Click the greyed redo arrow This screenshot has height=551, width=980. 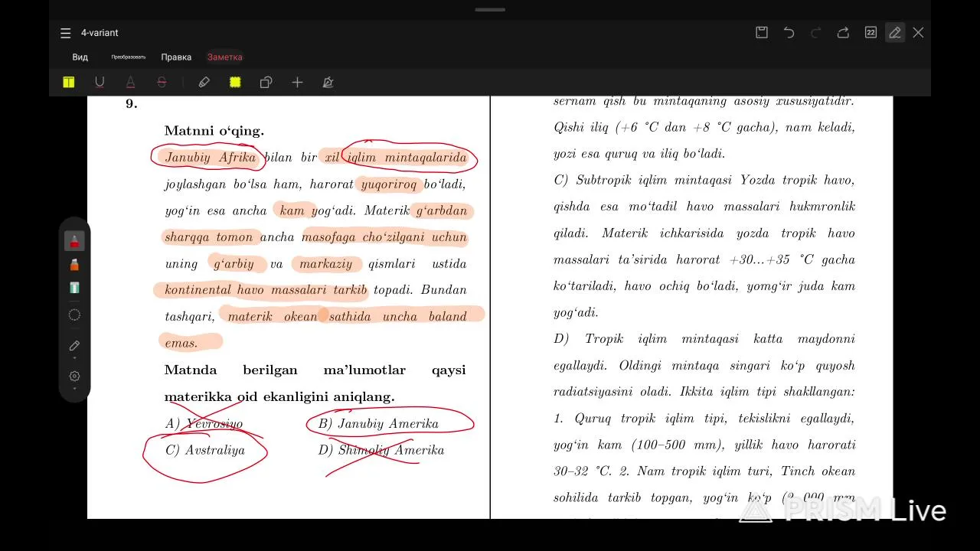(x=815, y=32)
